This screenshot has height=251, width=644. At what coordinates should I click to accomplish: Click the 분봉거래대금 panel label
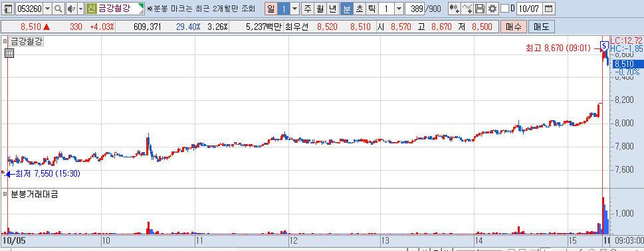coord(34,194)
